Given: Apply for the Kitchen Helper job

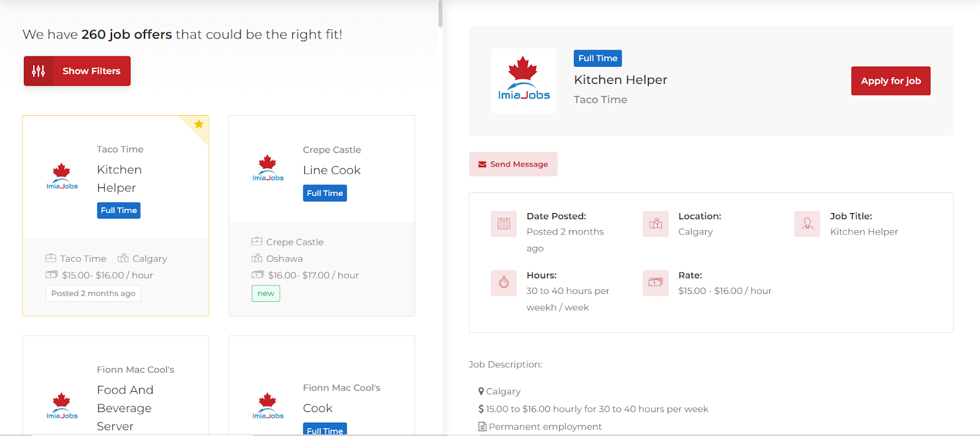Looking at the screenshot, I should click(891, 81).
